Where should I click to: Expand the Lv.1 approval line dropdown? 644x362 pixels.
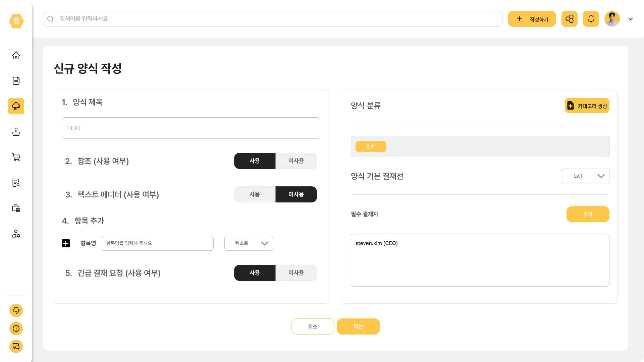[585, 176]
